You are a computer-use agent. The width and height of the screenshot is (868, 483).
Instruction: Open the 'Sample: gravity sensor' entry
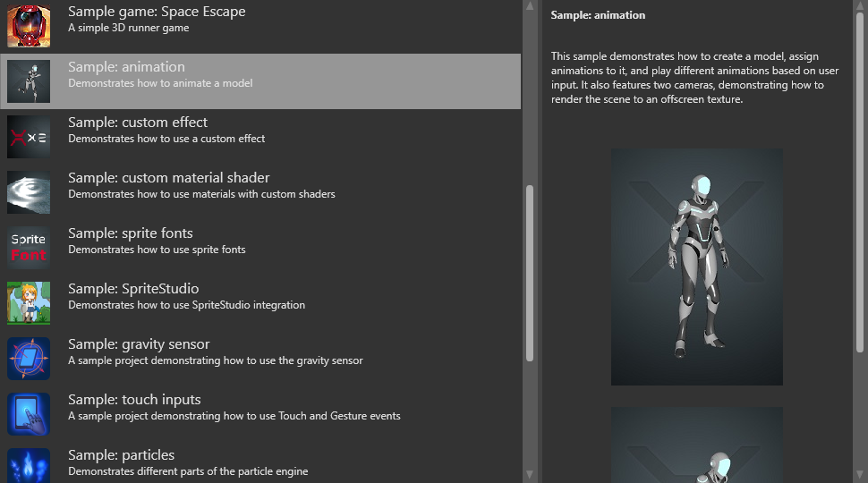(139, 344)
